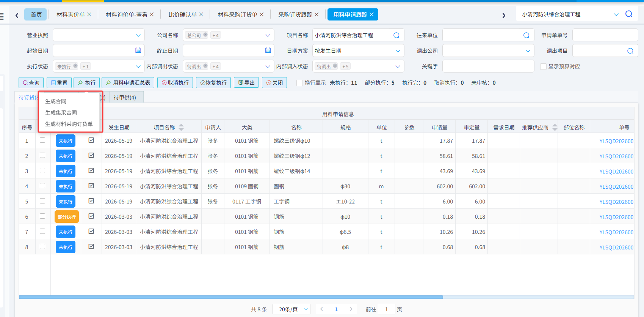Enable the 显示预算对应 checkbox
Viewport: 644px width, 317px height.
[543, 66]
